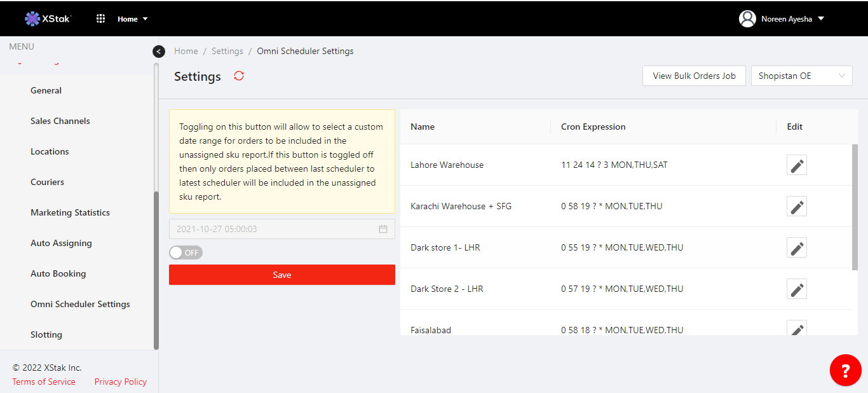The image size is (868, 393).
Task: Click the View Bulk Orders Job button
Action: [694, 76]
